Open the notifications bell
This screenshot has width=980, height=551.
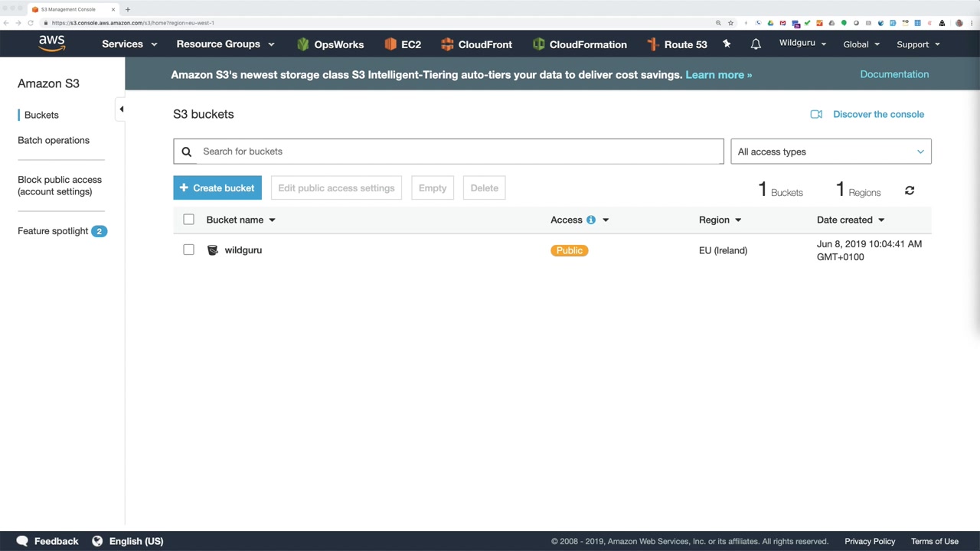(756, 44)
